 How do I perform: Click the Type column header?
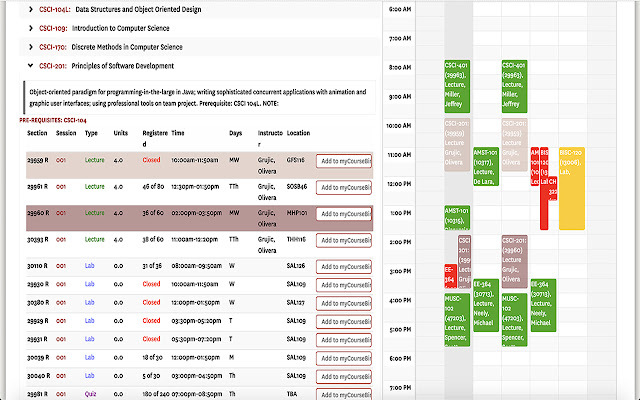91,133
